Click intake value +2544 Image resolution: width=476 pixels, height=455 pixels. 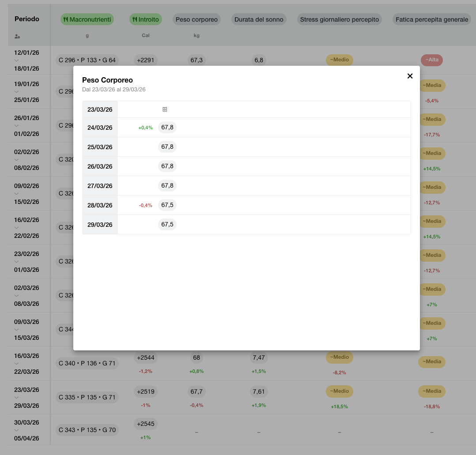coord(145,357)
